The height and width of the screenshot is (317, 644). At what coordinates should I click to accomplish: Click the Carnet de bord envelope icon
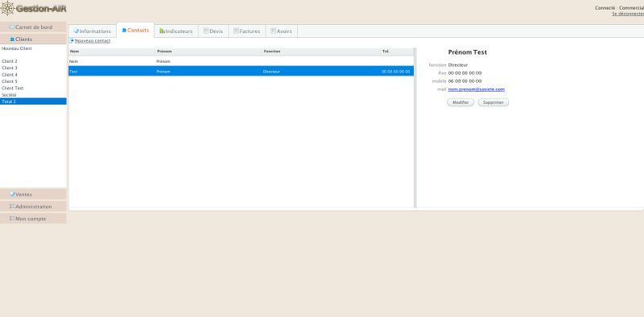(12, 27)
